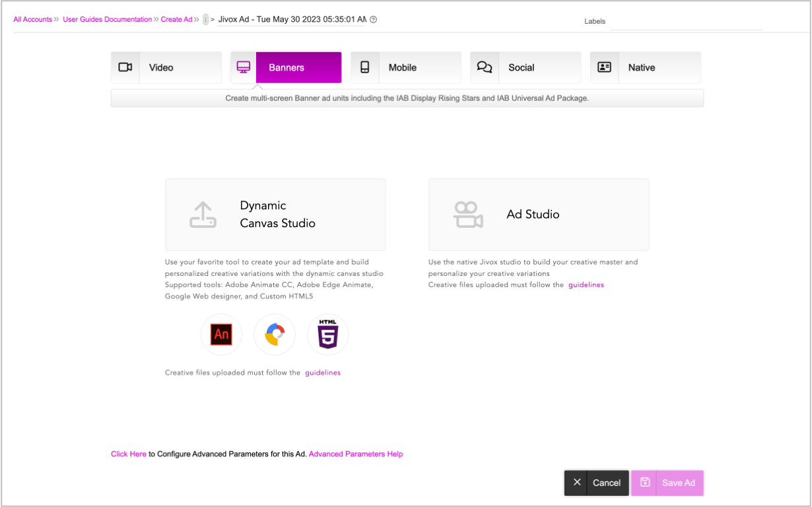Edit the Jivox Ad name field
812x507 pixels.
pos(292,20)
